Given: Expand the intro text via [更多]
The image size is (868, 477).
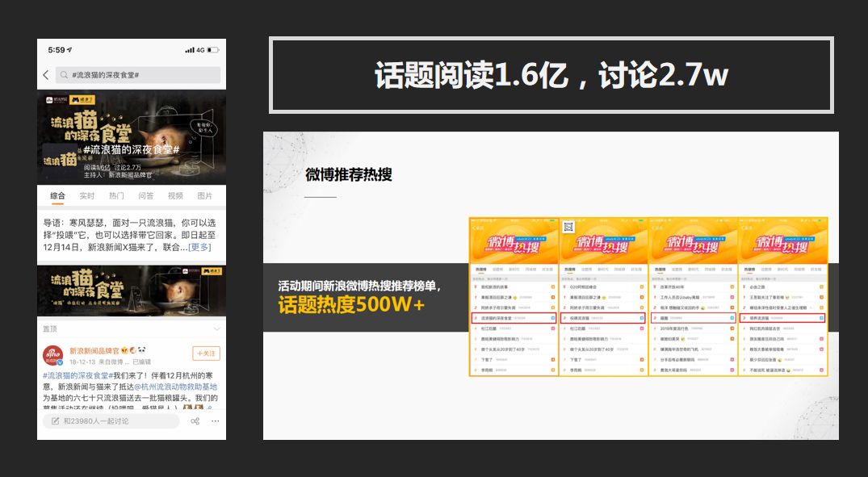Looking at the screenshot, I should click(199, 247).
